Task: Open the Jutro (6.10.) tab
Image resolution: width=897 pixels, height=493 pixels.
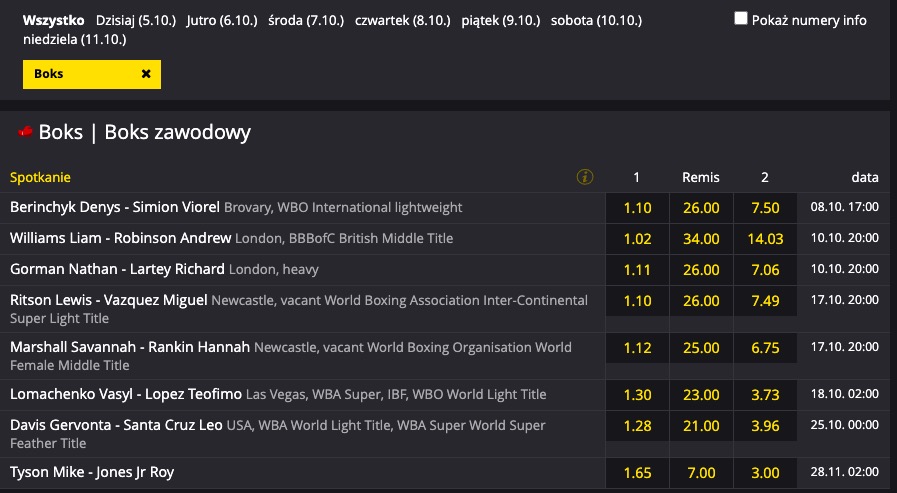Action: tap(222, 21)
